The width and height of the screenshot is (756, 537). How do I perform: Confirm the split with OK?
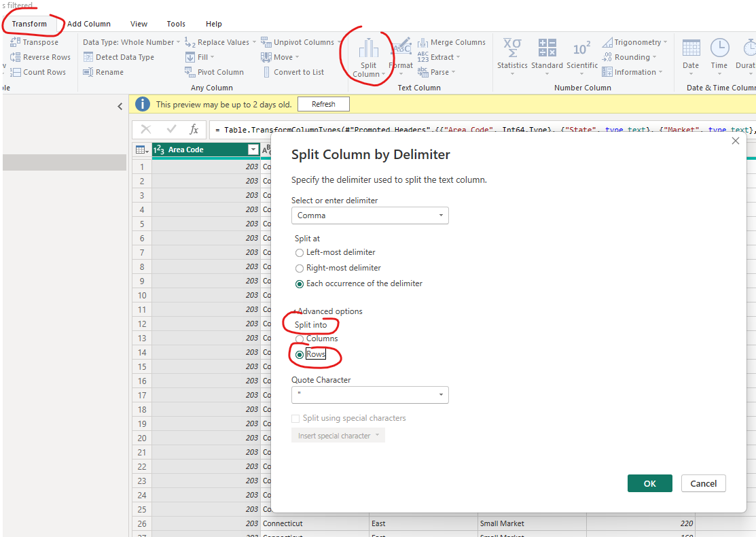coord(649,483)
